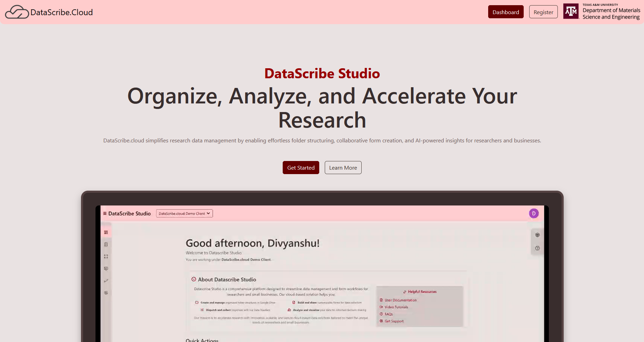Open the Responses collection icon in the sidebar
This screenshot has width=644, height=342.
(106, 268)
